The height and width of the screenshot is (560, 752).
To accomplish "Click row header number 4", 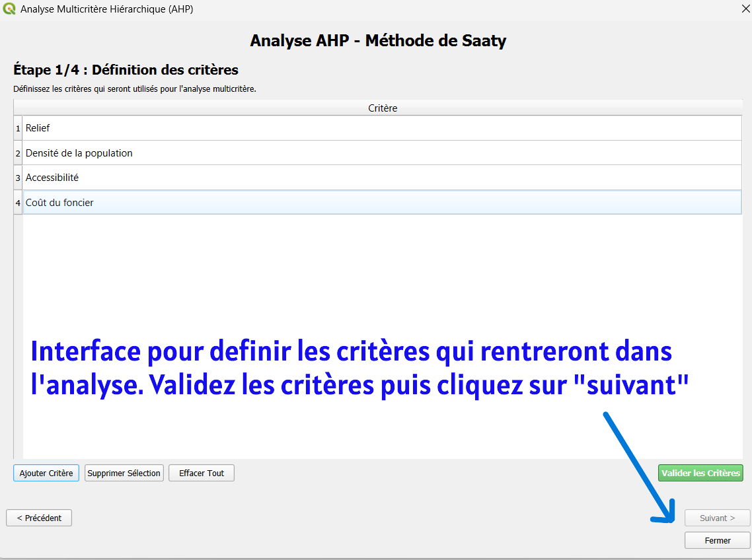I will [18, 203].
